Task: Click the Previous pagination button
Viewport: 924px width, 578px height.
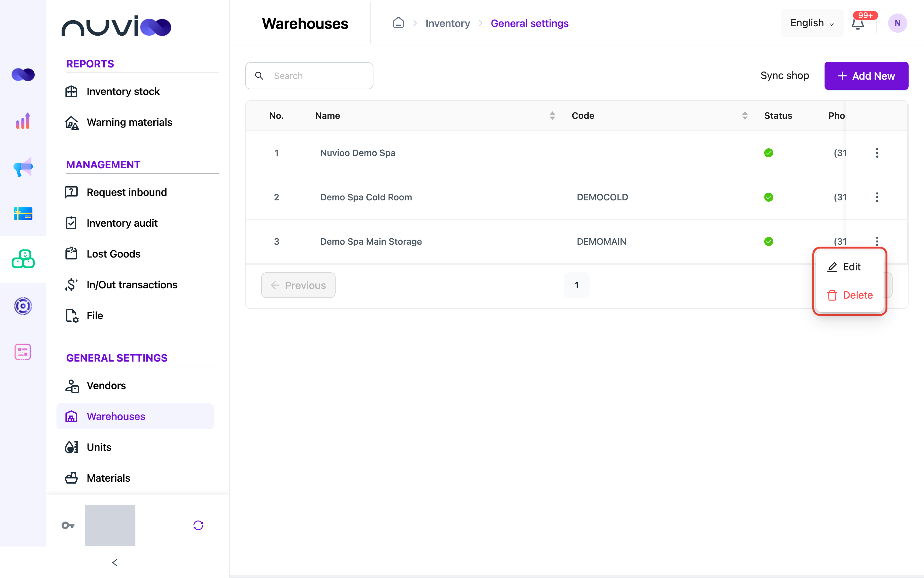Action: (298, 285)
